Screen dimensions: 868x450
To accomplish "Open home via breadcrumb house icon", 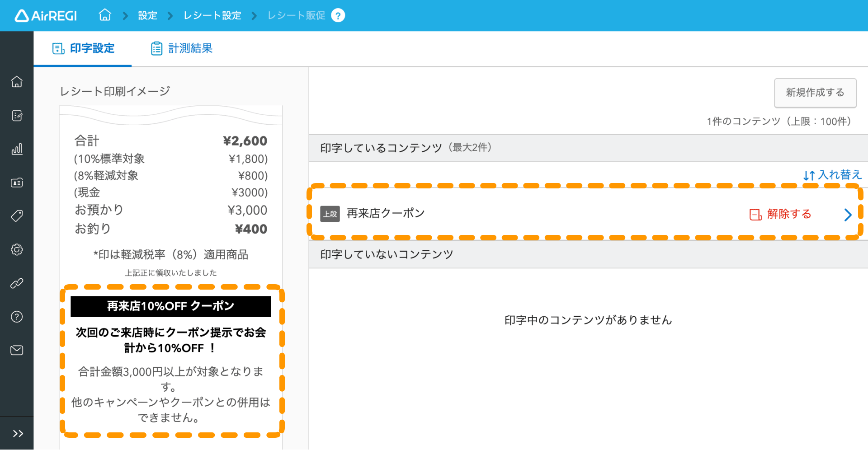I will coord(105,15).
